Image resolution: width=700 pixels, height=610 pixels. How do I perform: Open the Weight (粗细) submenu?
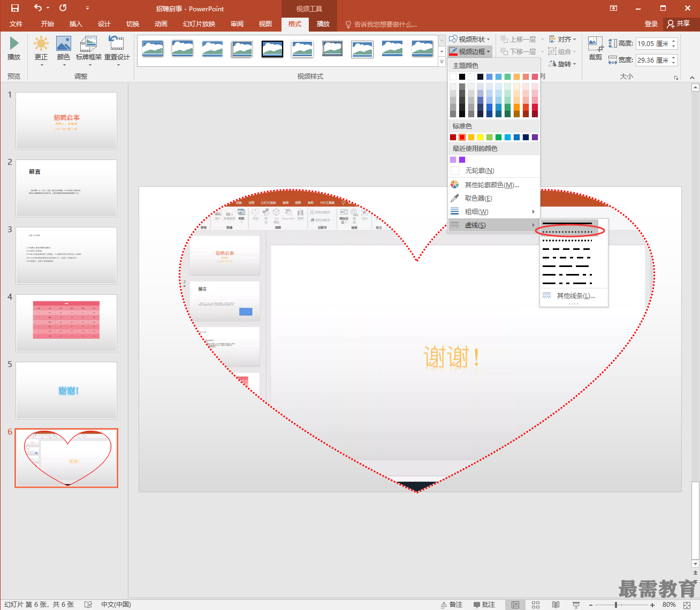coord(493,211)
